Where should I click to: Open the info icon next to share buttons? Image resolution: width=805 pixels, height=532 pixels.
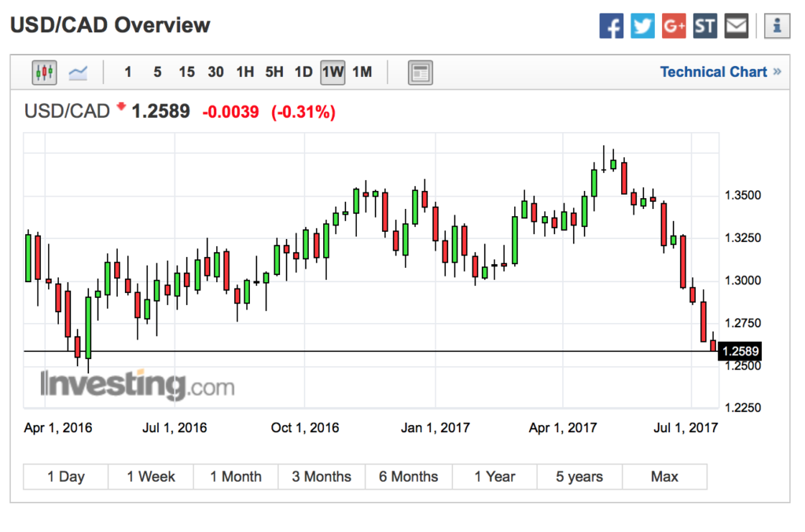pos(777,26)
